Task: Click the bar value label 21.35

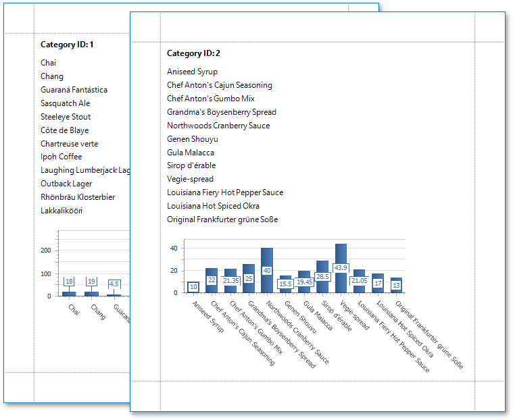Action: coord(230,280)
